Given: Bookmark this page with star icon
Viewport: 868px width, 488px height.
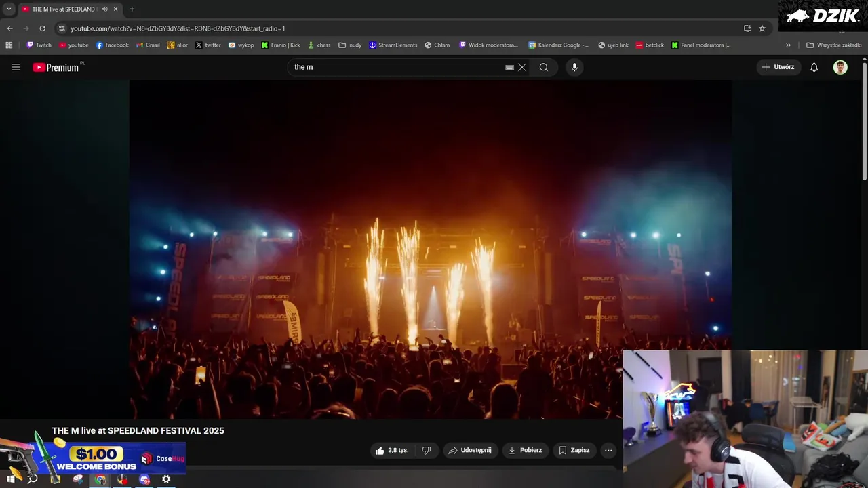Looking at the screenshot, I should (762, 28).
